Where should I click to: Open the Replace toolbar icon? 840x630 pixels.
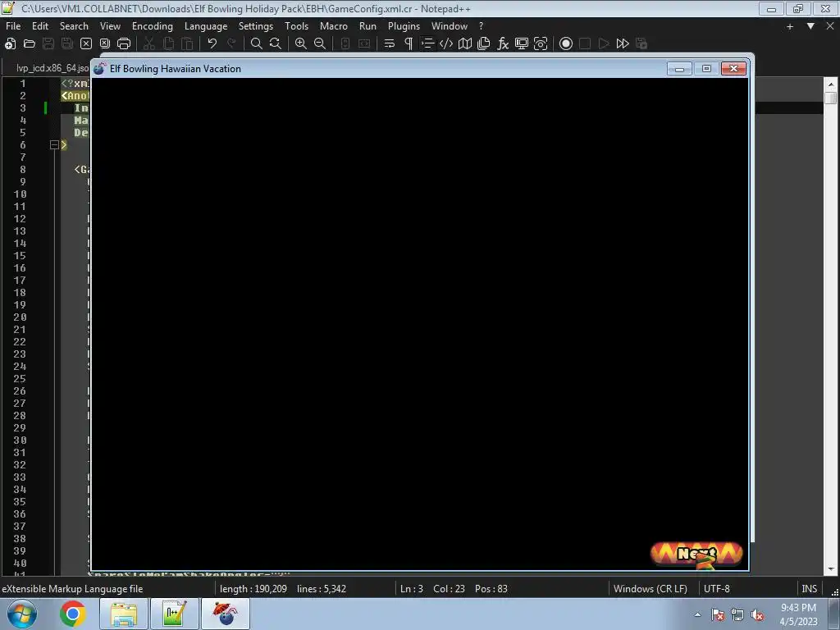click(x=276, y=44)
